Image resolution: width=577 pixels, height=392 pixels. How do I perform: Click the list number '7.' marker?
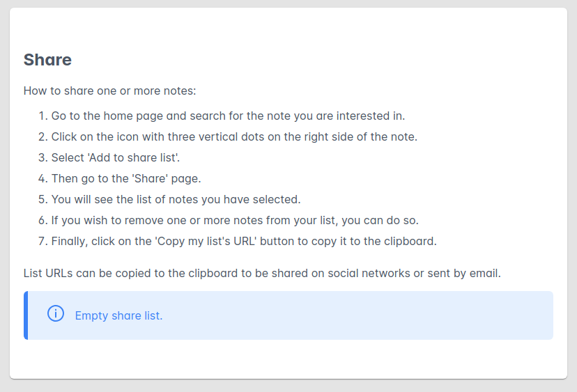[43, 241]
